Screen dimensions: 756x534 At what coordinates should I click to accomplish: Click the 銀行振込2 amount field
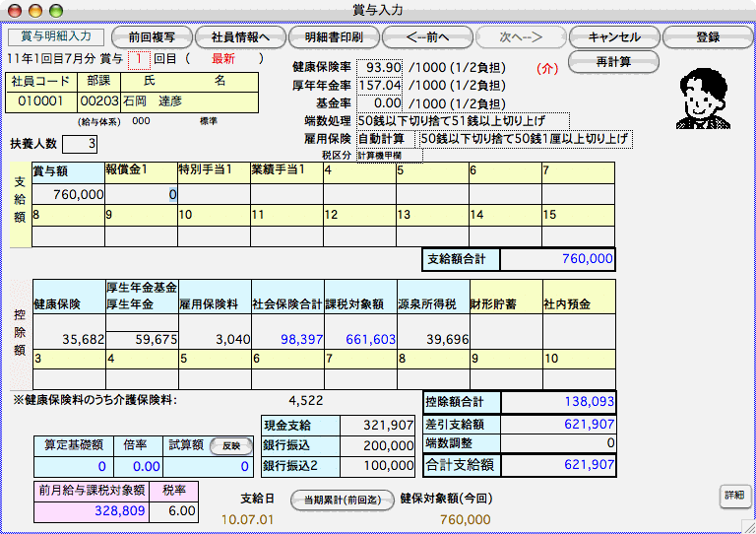coord(378,465)
